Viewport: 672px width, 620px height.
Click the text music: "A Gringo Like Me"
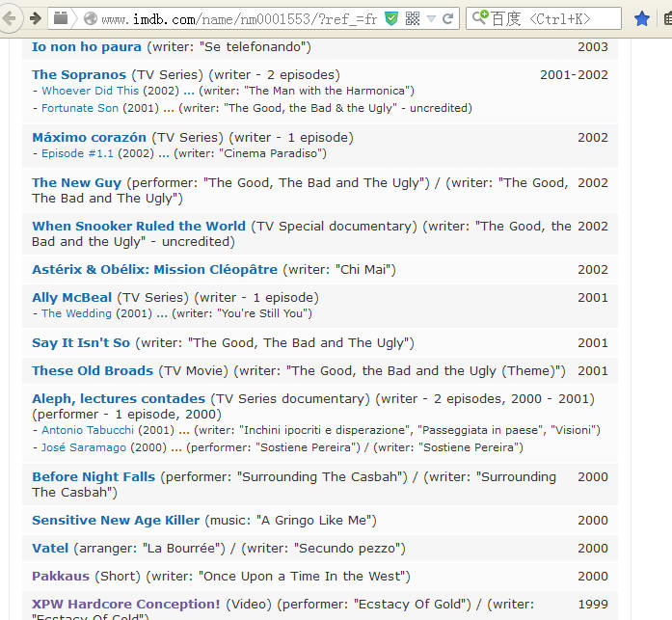coord(291,520)
